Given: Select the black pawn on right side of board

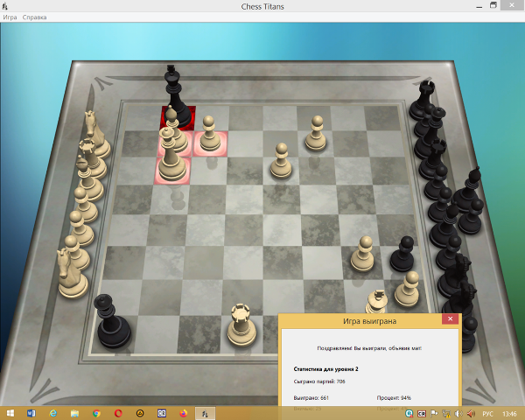Looking at the screenshot, I should coord(402,254).
